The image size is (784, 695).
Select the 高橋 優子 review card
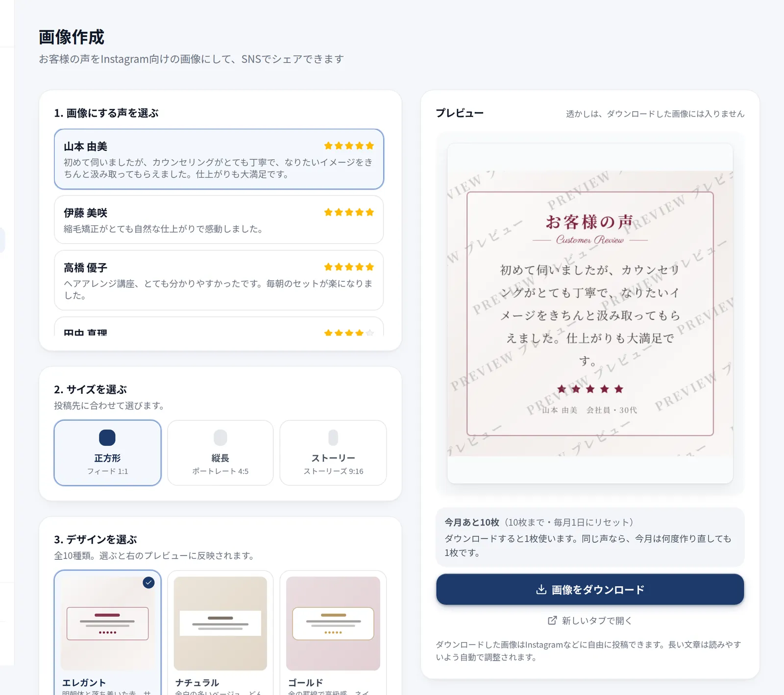pos(219,280)
